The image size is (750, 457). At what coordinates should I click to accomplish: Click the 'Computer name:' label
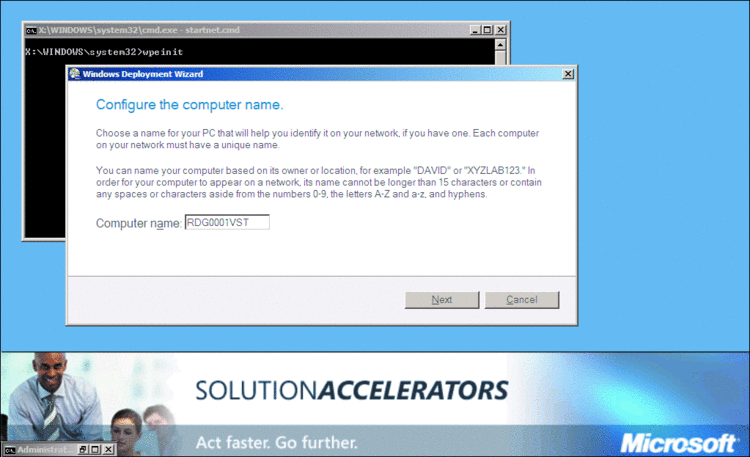coord(139,223)
